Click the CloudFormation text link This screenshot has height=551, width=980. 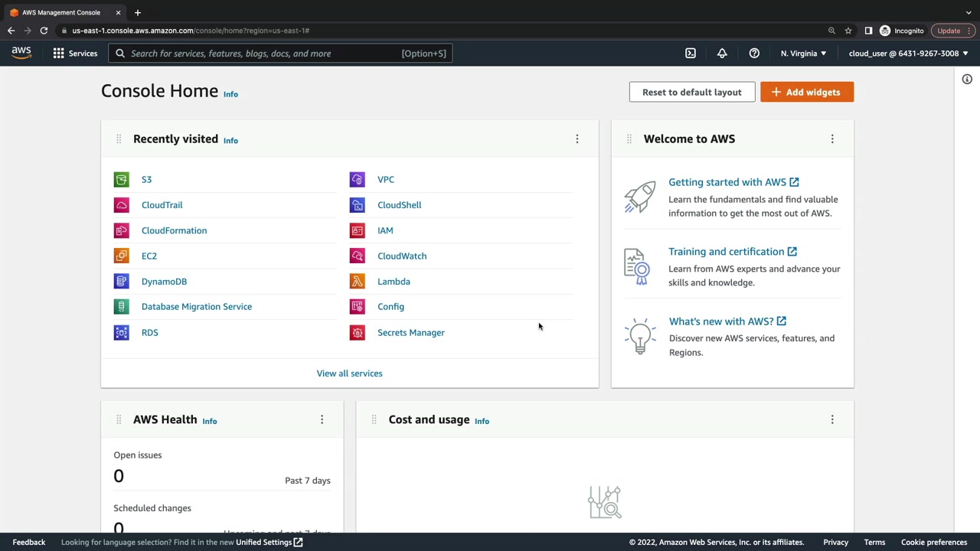click(174, 230)
